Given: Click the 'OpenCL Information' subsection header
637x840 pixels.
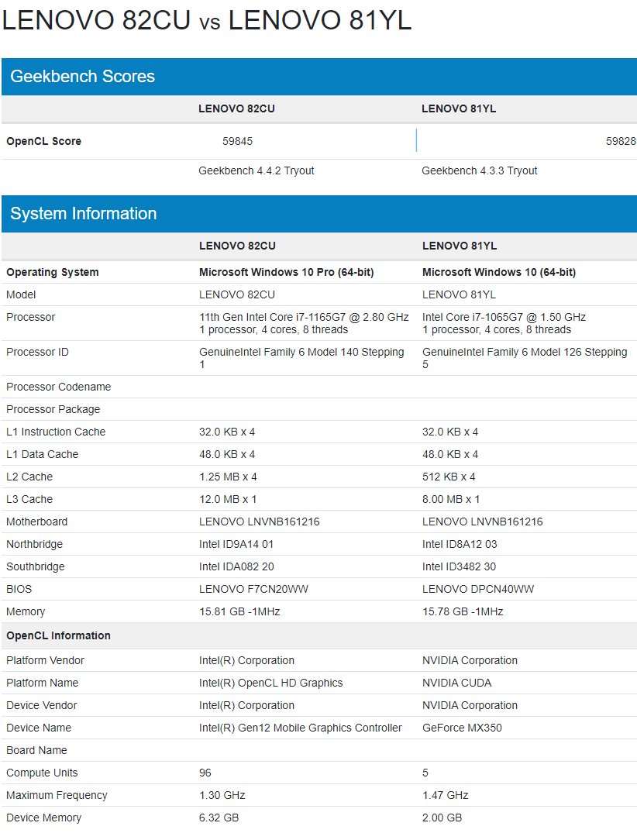Looking at the screenshot, I should 58,636.
